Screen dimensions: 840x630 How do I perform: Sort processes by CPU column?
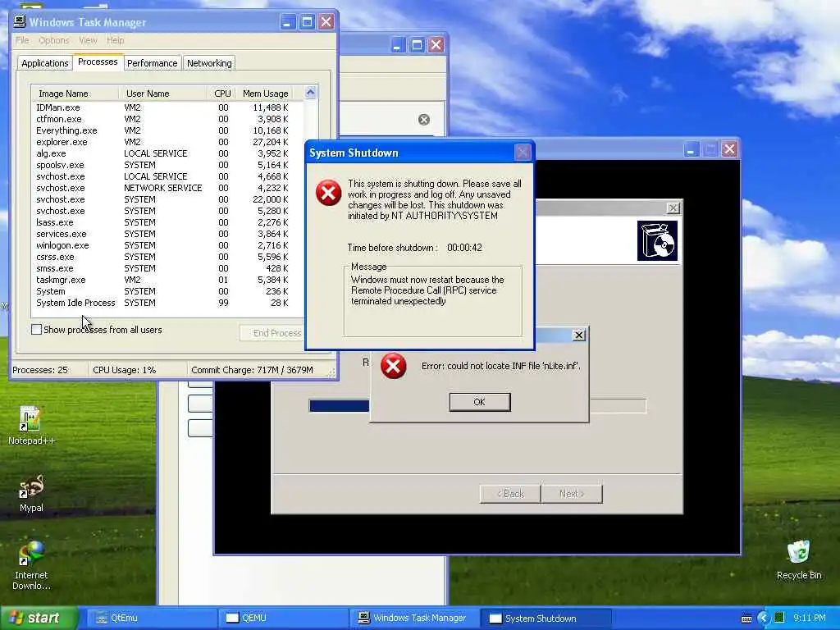[x=221, y=94]
